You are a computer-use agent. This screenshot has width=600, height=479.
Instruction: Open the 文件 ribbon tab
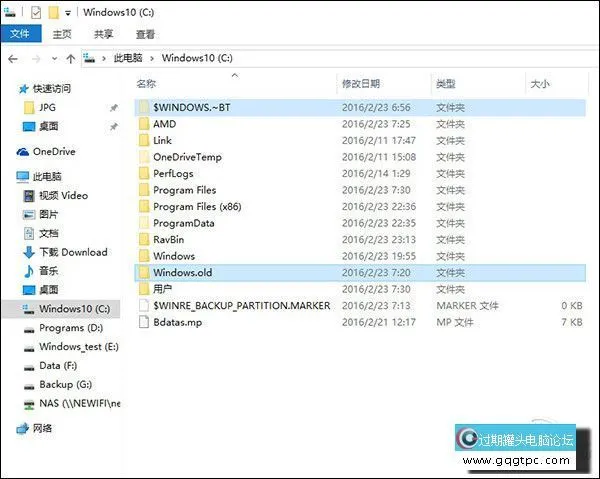tap(21, 34)
